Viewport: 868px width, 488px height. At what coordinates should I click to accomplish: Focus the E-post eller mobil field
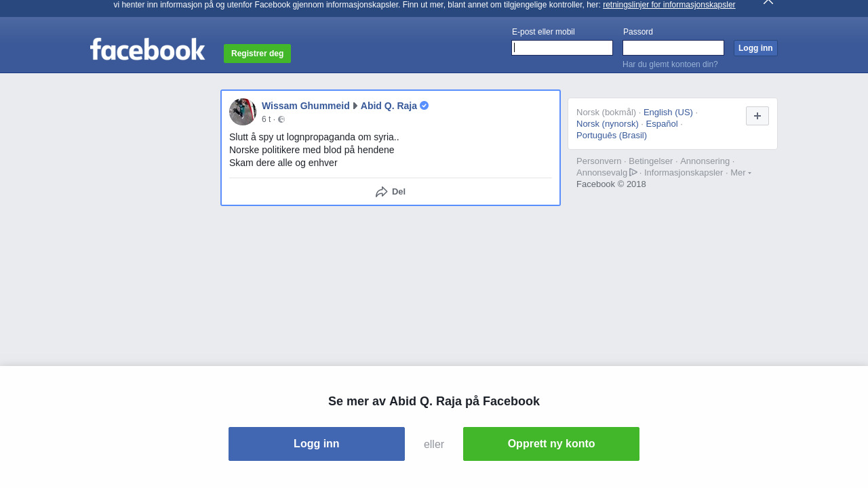[562, 47]
